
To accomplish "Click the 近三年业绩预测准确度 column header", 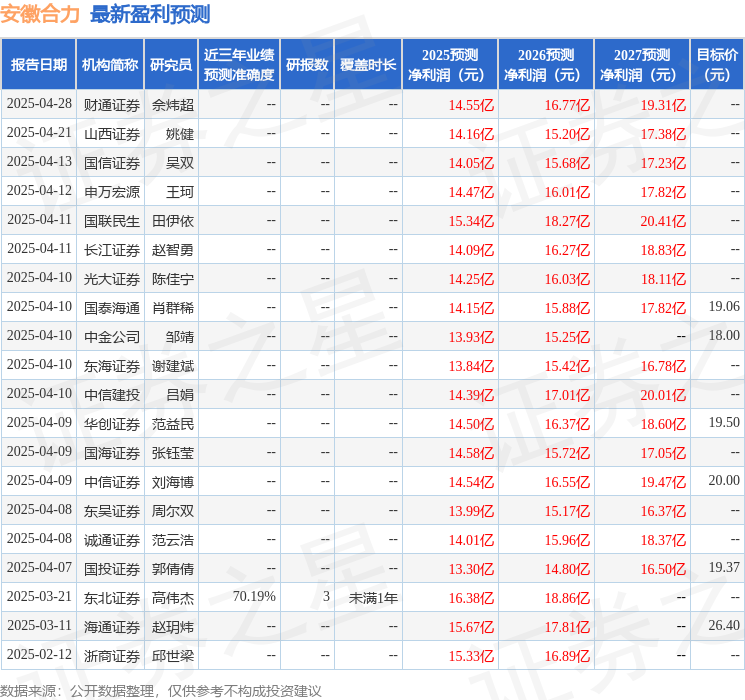I will point(239,65).
